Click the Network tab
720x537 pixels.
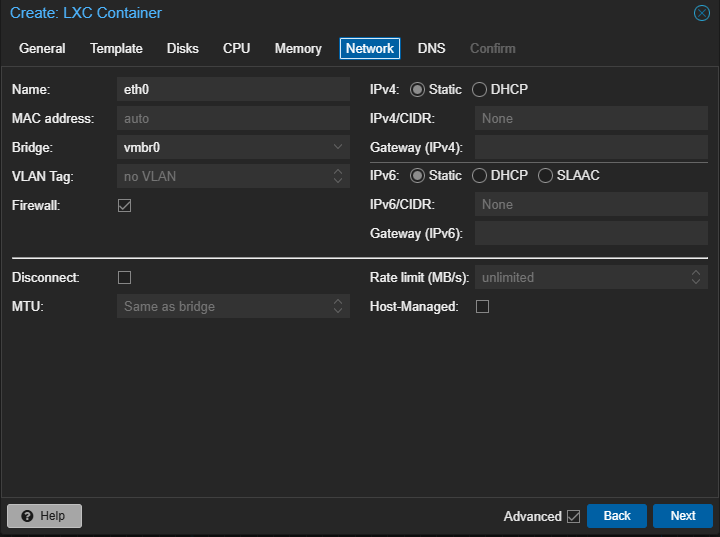[x=370, y=48]
